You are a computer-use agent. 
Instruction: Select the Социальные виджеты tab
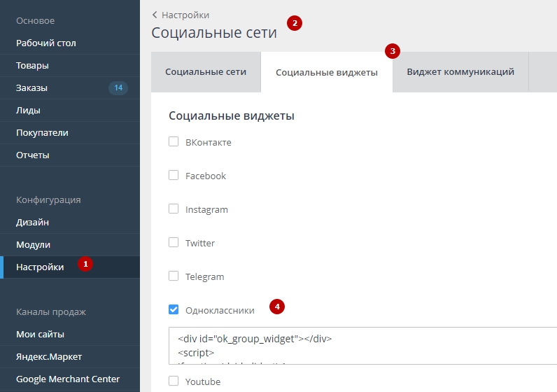(x=326, y=72)
